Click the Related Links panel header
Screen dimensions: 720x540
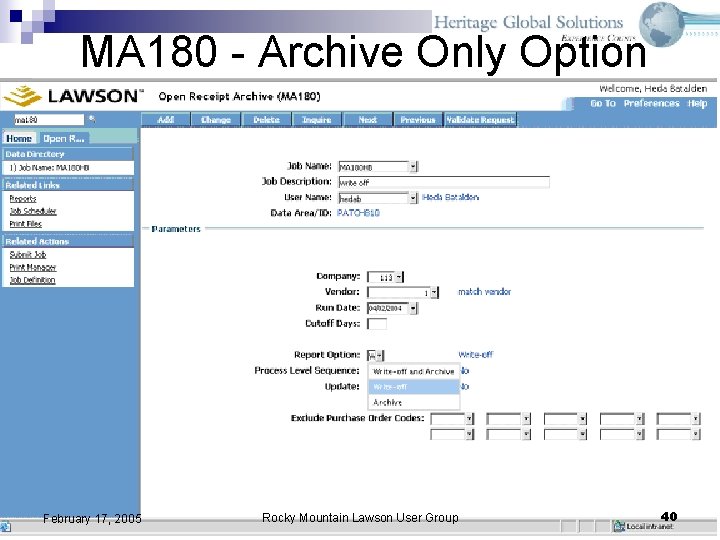68,185
